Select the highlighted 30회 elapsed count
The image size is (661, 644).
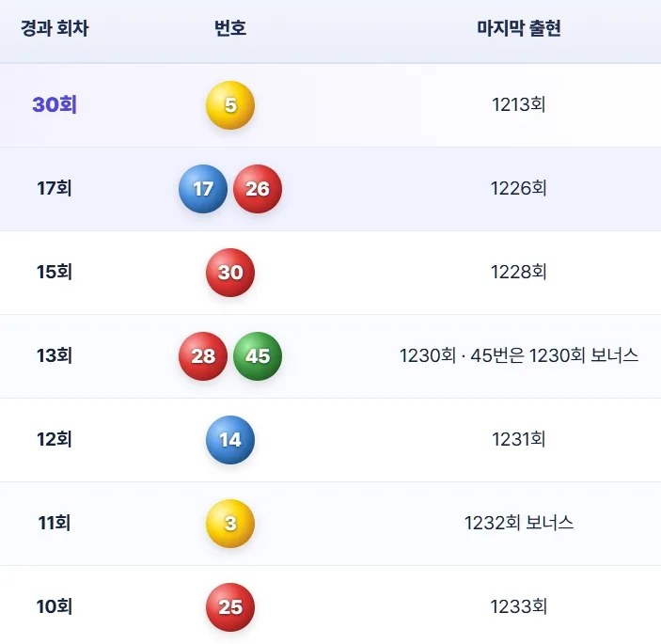[55, 104]
